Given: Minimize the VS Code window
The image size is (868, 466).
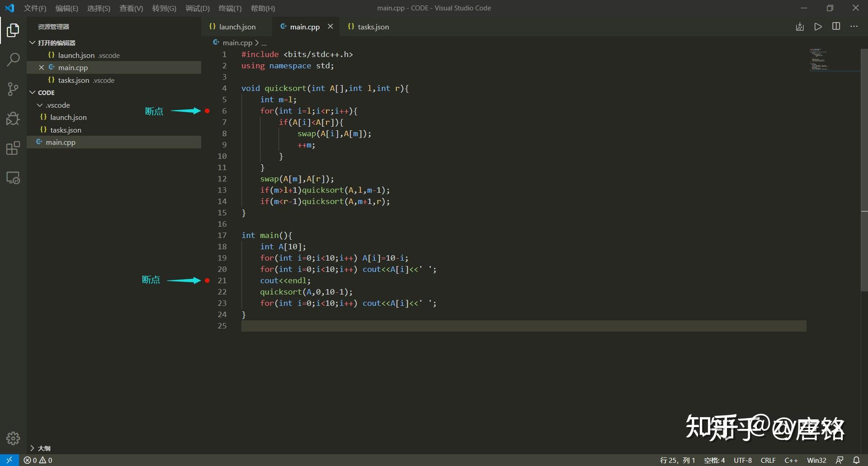Looking at the screenshot, I should click(x=804, y=8).
